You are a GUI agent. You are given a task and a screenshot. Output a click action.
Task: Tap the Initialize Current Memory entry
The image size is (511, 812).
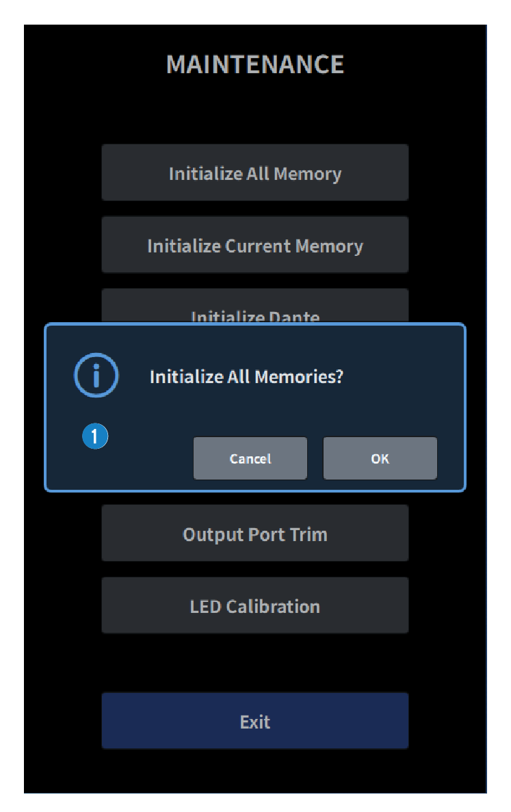(x=254, y=245)
